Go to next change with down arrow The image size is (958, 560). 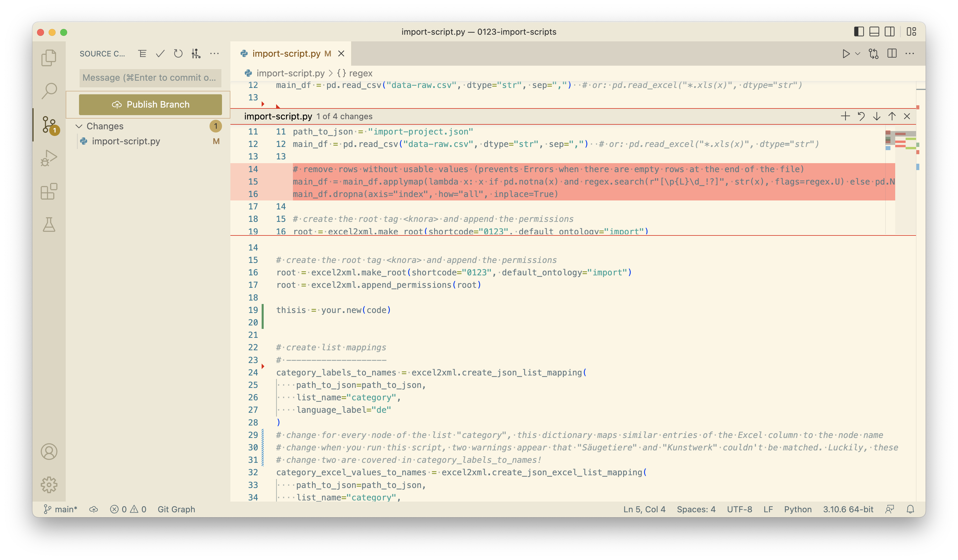pyautogui.click(x=877, y=116)
